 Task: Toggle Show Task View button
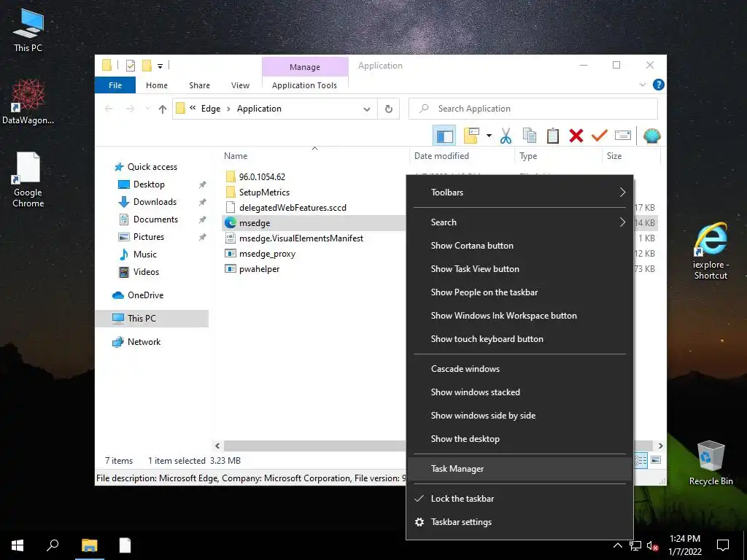click(519, 269)
